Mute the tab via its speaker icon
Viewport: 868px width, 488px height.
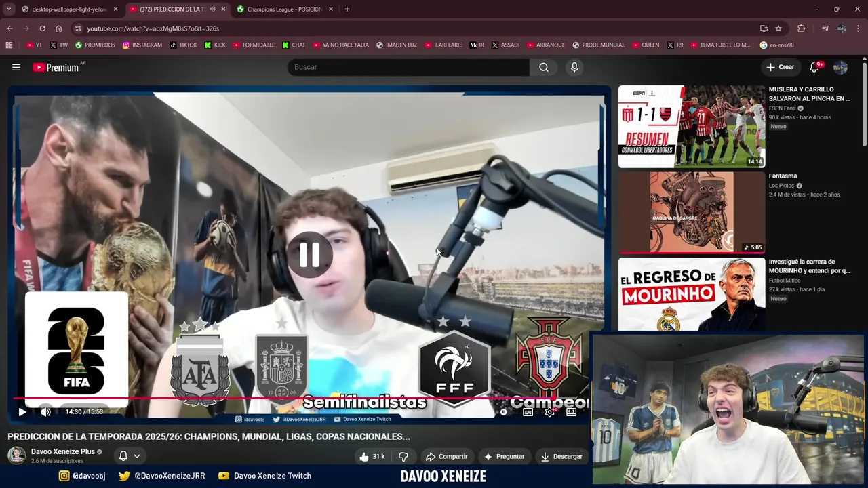(x=212, y=9)
